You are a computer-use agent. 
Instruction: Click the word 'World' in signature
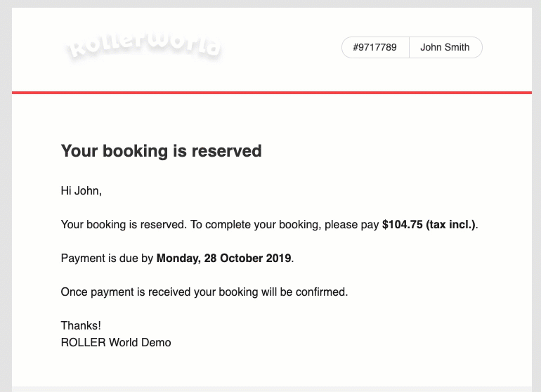[x=124, y=342]
